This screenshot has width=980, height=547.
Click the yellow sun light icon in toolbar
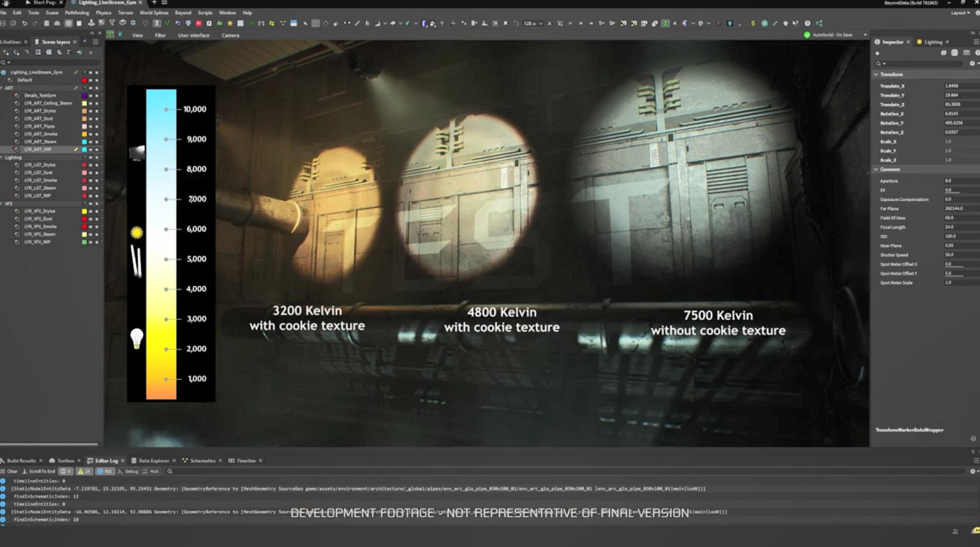click(230, 23)
